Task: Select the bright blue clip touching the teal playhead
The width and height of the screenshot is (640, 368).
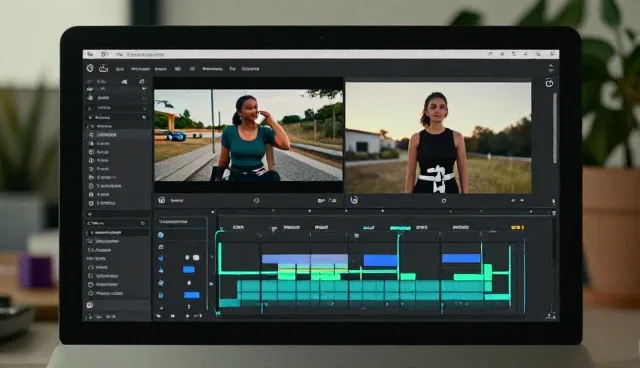Action: click(380, 260)
